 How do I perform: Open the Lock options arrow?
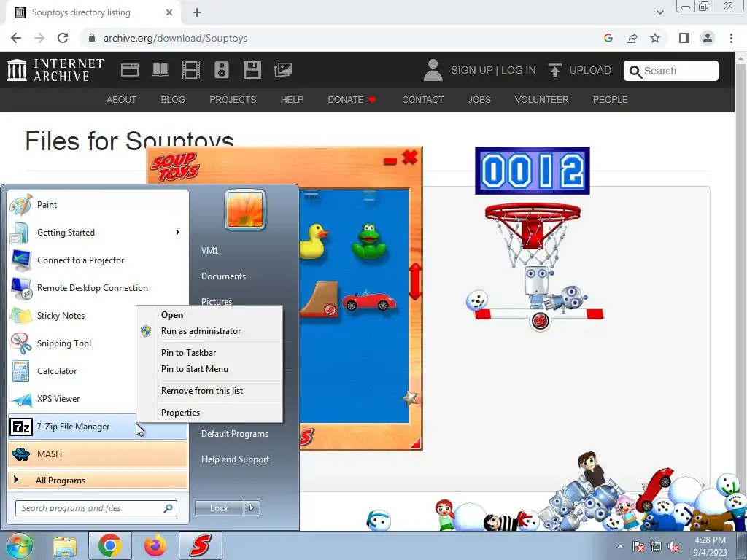(252, 508)
